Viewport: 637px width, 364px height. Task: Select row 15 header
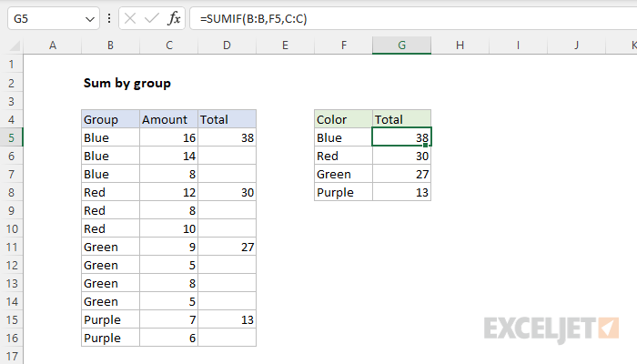point(11,319)
